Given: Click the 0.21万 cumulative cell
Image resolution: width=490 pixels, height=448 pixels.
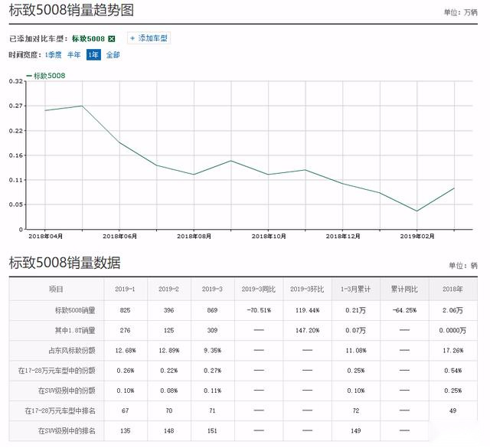Looking at the screenshot, I should click(355, 310).
